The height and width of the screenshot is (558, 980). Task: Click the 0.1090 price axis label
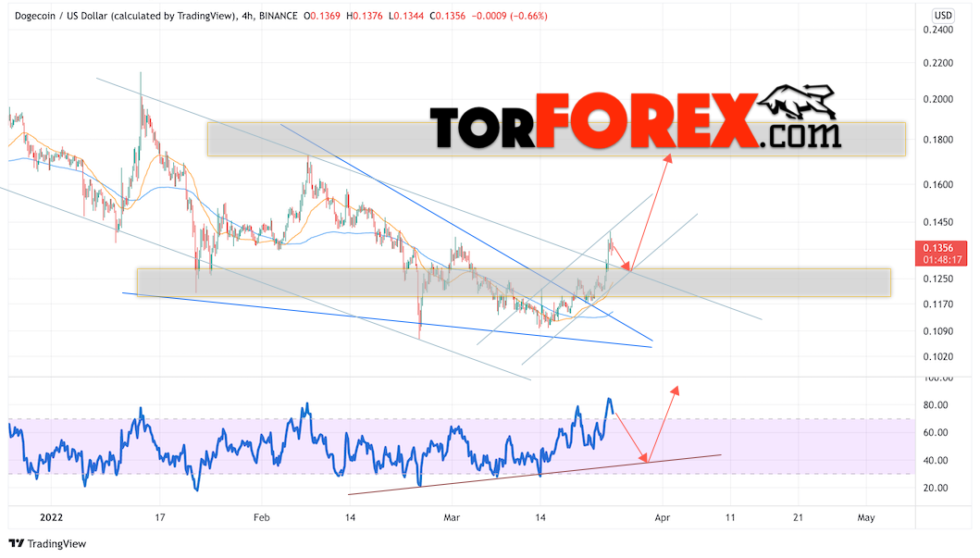click(938, 332)
